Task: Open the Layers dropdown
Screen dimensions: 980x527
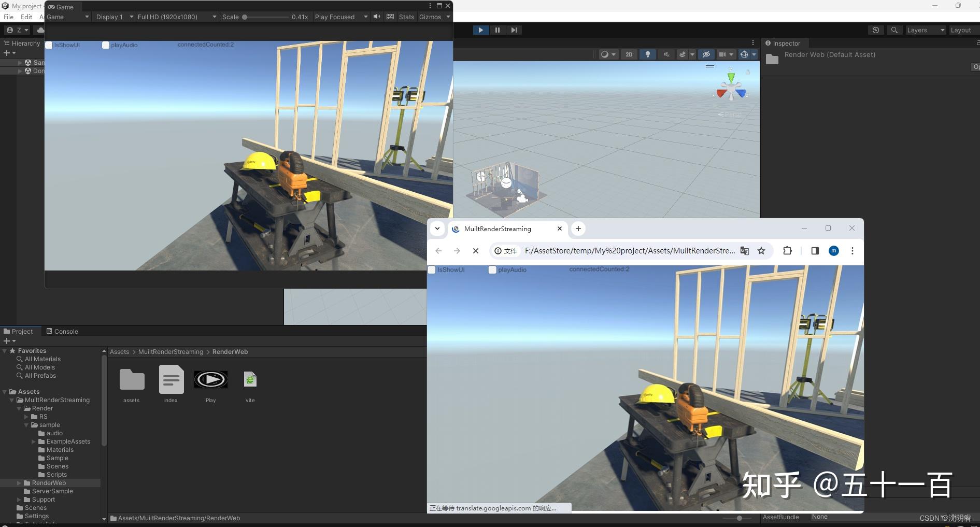Action: point(925,30)
